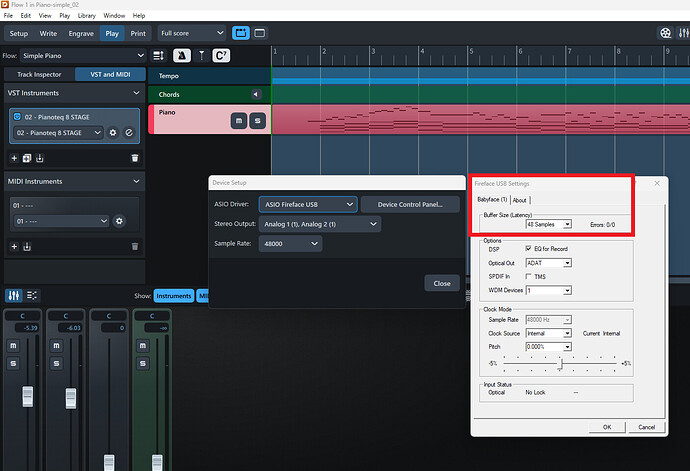The height and width of the screenshot is (471, 690).
Task: Click the single-window layout icon
Action: click(260, 33)
